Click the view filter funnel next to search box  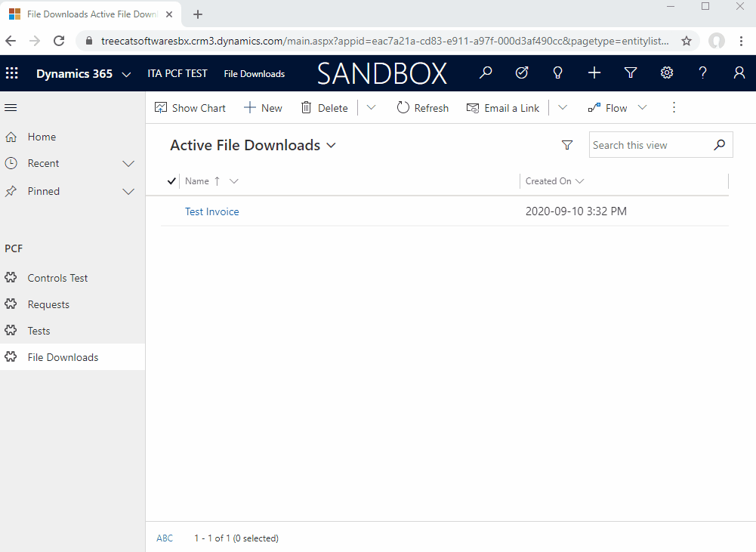567,145
